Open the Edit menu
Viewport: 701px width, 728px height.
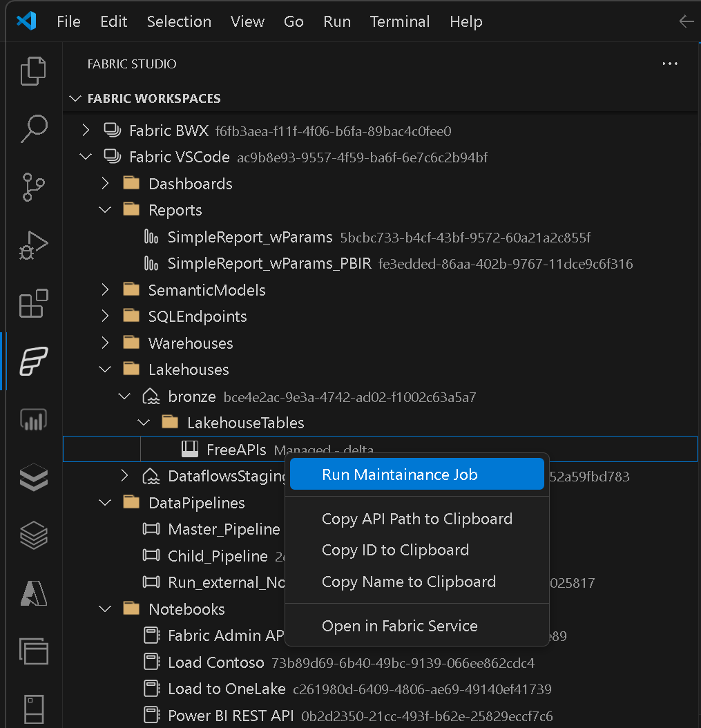(114, 21)
